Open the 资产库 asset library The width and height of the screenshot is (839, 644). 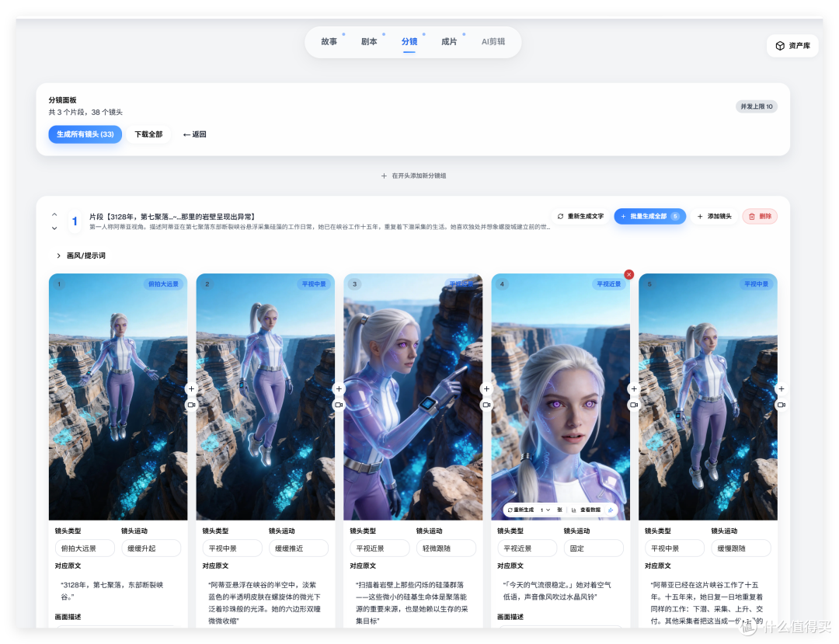(x=792, y=46)
